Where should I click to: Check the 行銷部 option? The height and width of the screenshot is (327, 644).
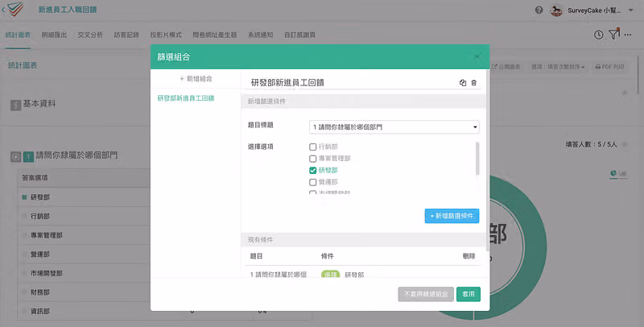(x=312, y=147)
